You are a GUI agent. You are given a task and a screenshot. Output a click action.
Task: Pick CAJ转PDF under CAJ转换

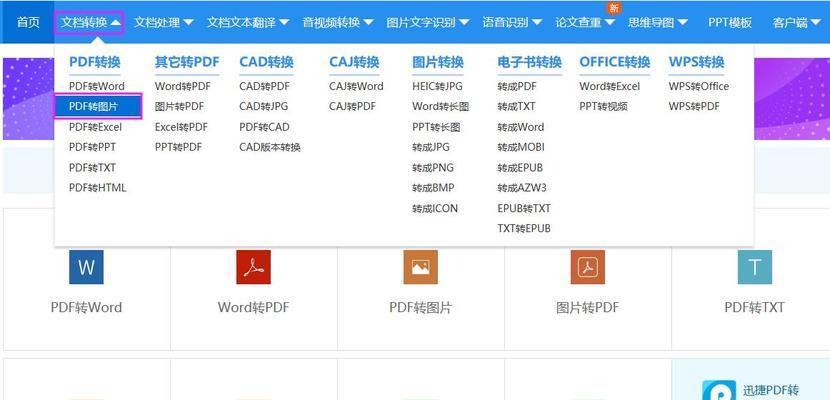[353, 106]
